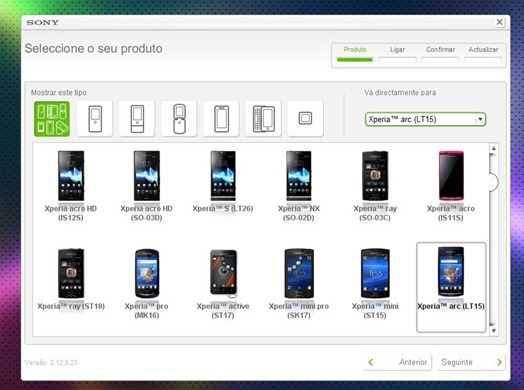The height and width of the screenshot is (390, 524).
Task: Show all phone types filter icon
Action: click(52, 119)
